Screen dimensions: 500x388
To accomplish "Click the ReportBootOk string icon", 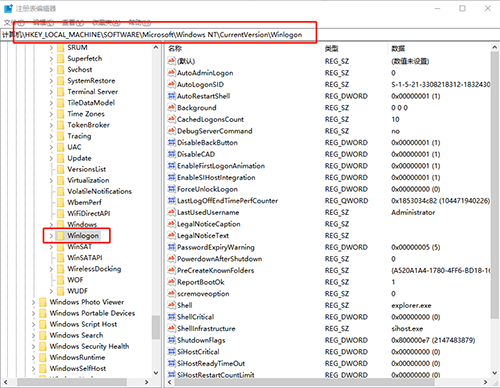I will (171, 282).
